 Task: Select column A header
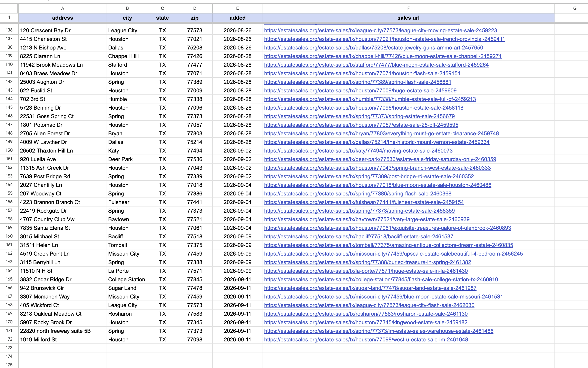63,8
